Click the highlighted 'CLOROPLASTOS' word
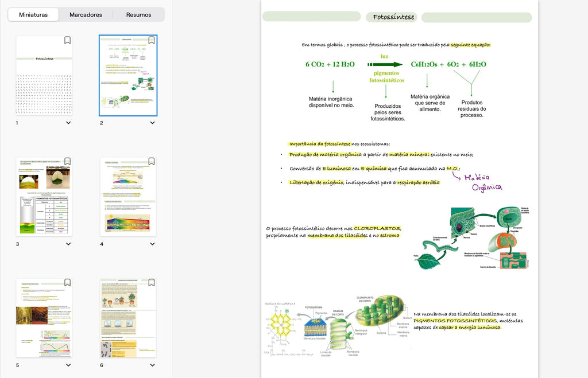 [x=377, y=228]
